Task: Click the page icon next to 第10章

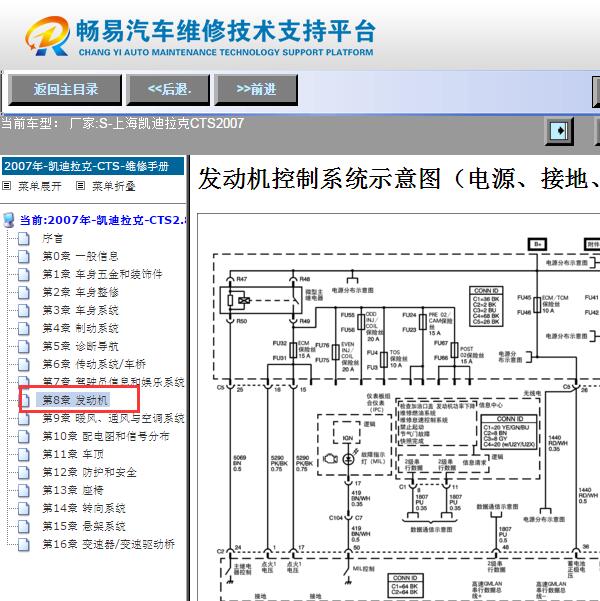Action: point(24,436)
